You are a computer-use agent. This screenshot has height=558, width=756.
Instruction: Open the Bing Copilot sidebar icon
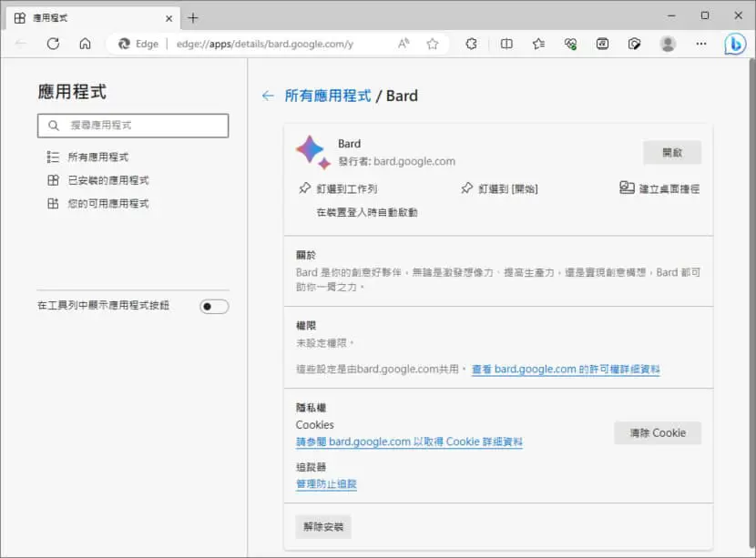click(735, 44)
